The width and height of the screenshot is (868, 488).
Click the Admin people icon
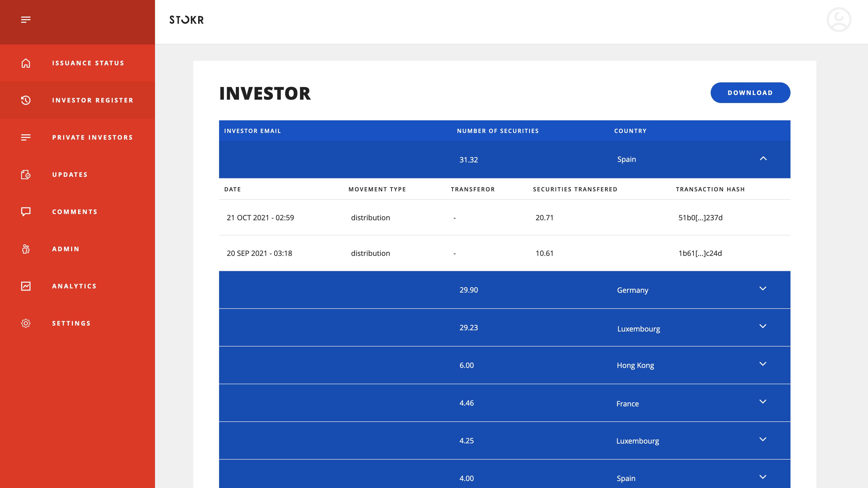point(26,249)
